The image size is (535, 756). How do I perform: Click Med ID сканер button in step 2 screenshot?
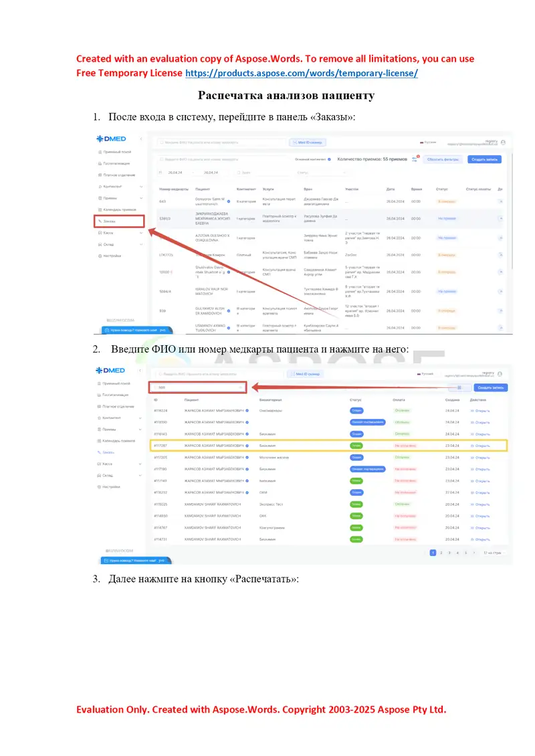tap(306, 374)
